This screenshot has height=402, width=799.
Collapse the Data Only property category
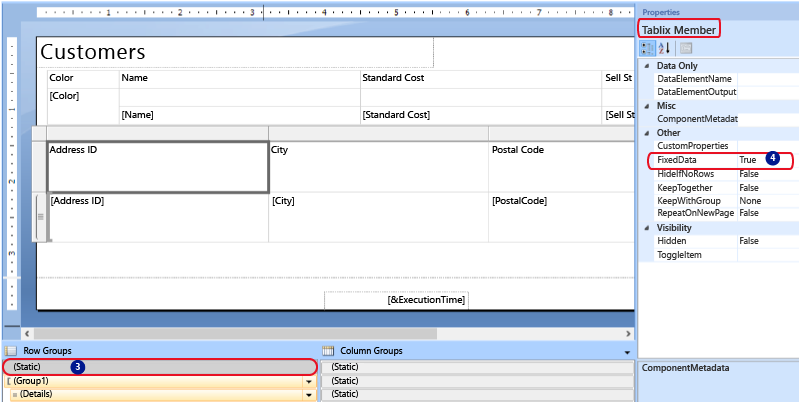coord(647,66)
